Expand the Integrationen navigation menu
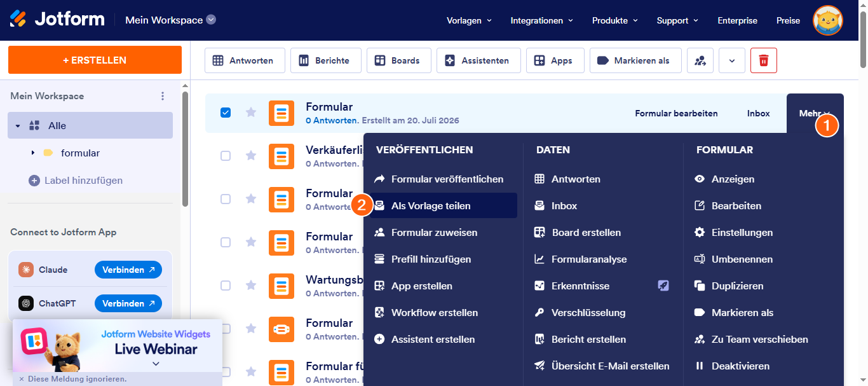 coord(542,20)
